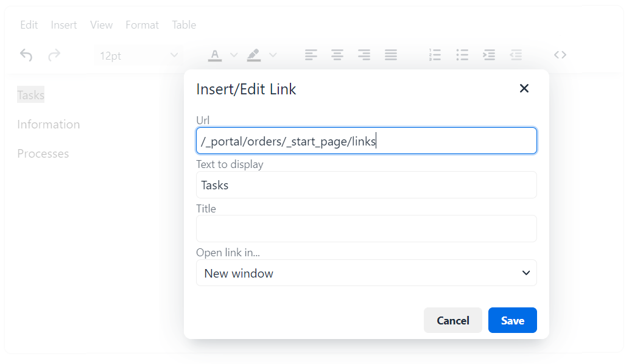Justify the text alignment

point(391,55)
